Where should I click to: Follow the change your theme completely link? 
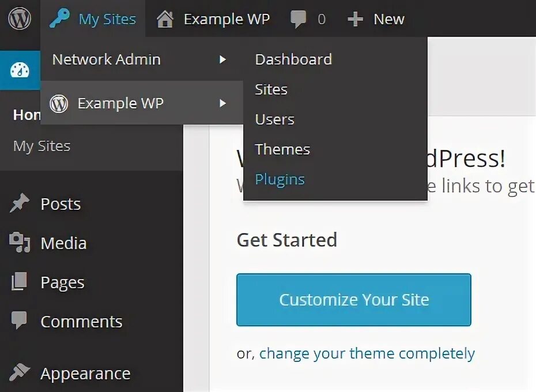(367, 353)
